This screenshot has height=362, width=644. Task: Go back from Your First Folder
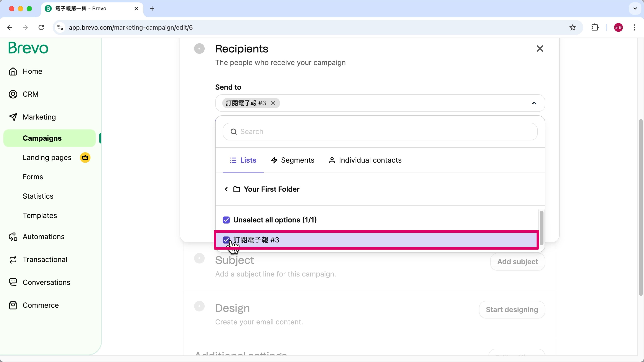(226, 189)
